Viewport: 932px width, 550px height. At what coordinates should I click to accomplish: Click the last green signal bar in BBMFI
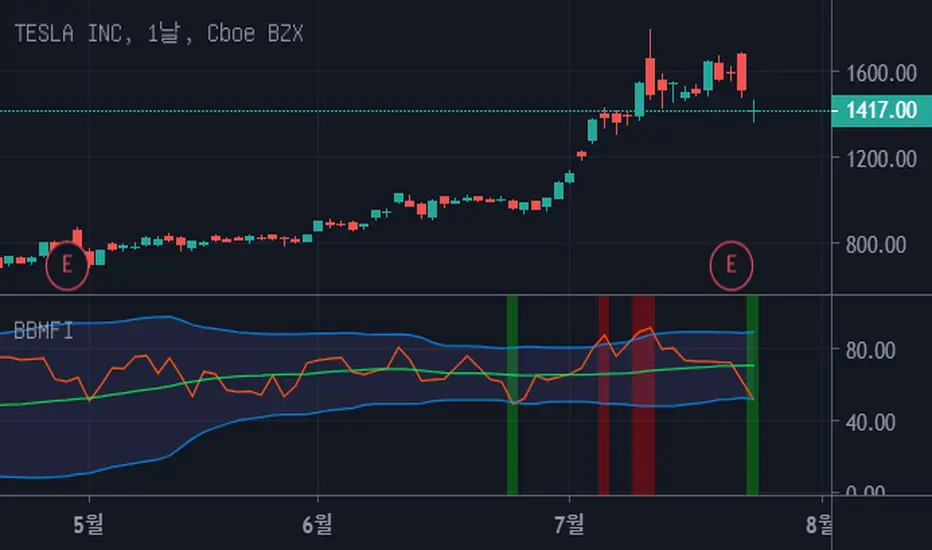pyautogui.click(x=752, y=395)
